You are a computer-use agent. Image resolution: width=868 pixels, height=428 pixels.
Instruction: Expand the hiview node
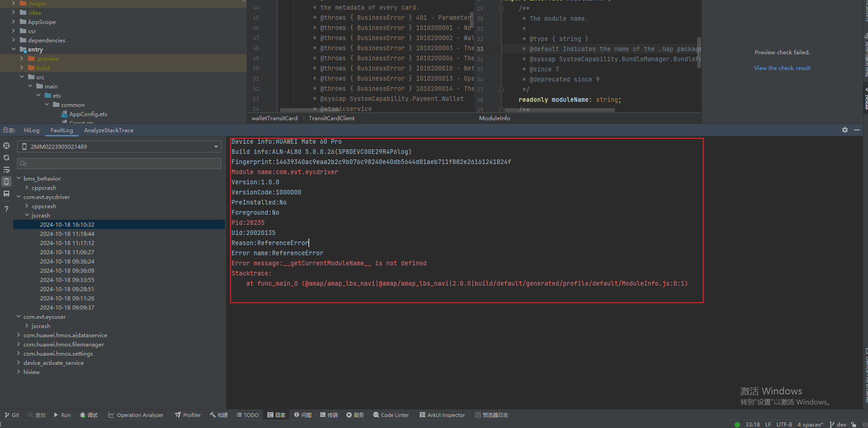pos(19,372)
